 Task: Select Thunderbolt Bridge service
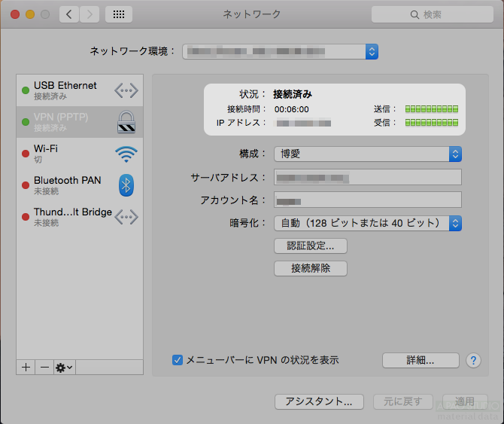pos(80,216)
